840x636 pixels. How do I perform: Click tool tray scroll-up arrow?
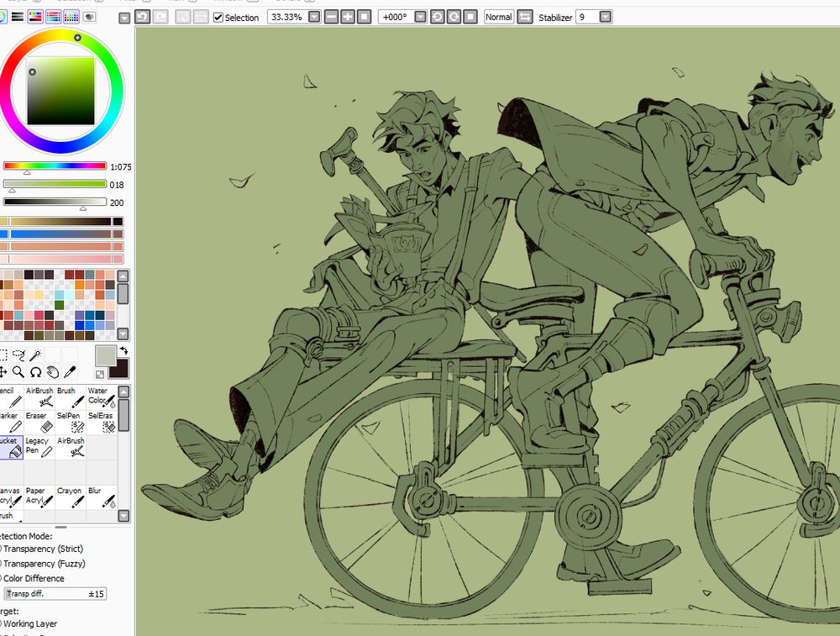123,392
